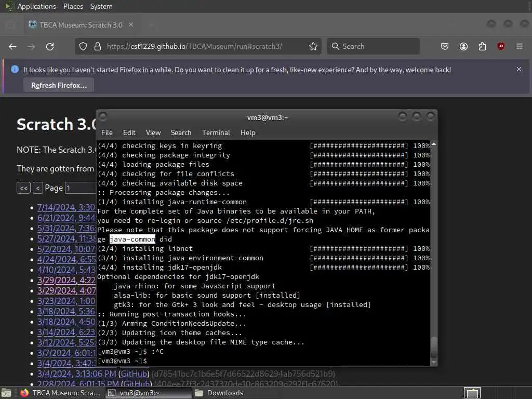Viewport: 532px width, 399px height.
Task: Open the 7/14/2024 build link
Action: tap(66, 207)
